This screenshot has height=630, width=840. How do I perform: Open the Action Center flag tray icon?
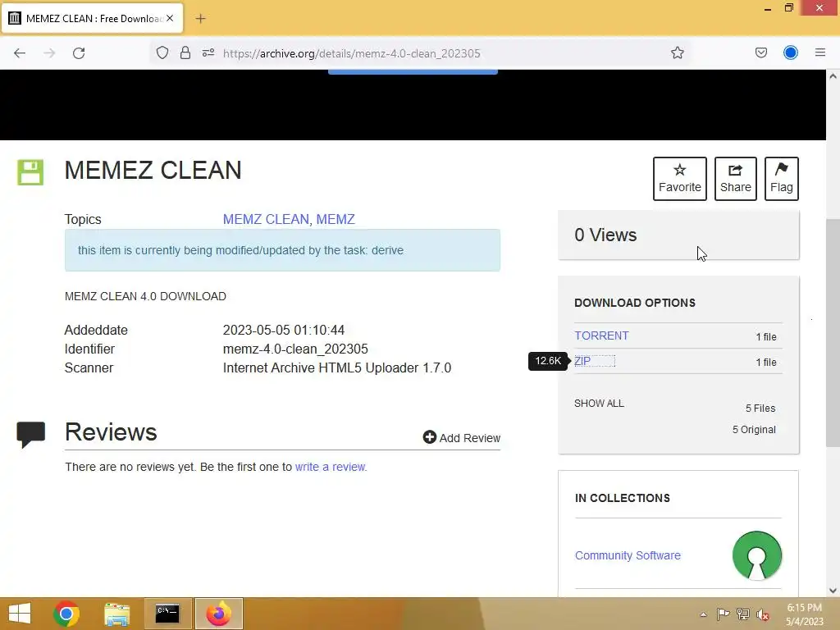tap(723, 614)
